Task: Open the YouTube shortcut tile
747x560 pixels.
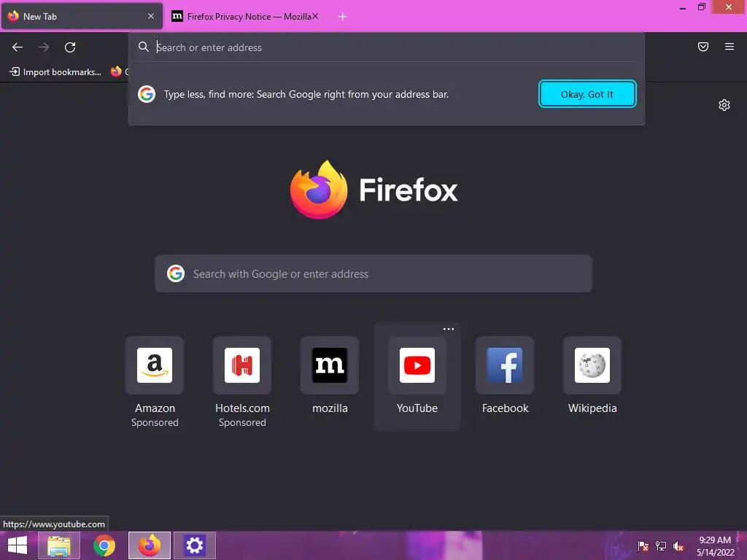Action: click(417, 365)
